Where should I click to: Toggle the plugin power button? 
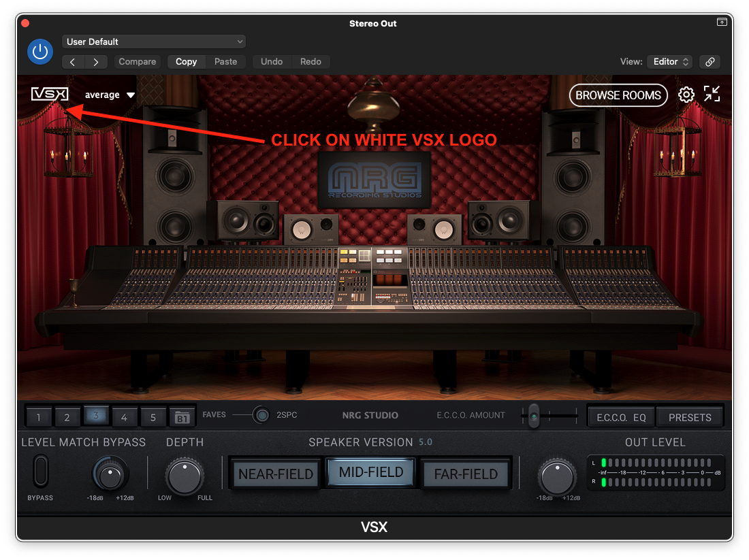click(x=40, y=52)
